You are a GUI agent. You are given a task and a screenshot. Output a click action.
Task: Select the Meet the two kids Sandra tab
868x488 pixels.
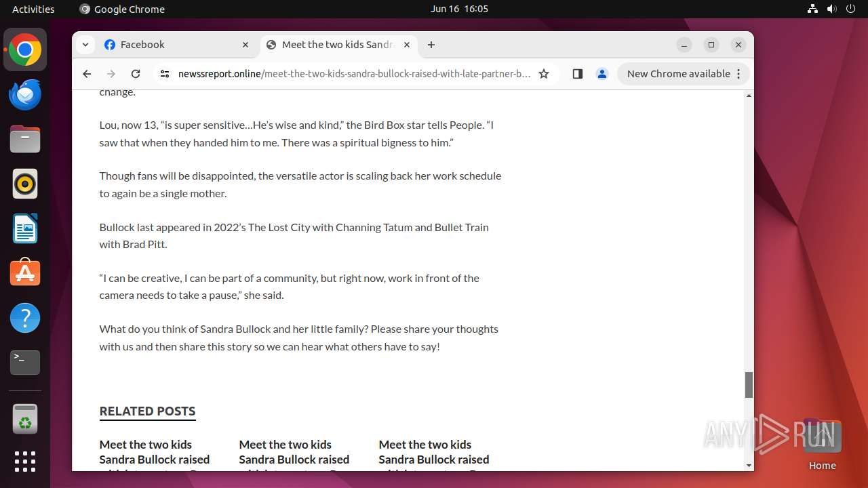(338, 45)
